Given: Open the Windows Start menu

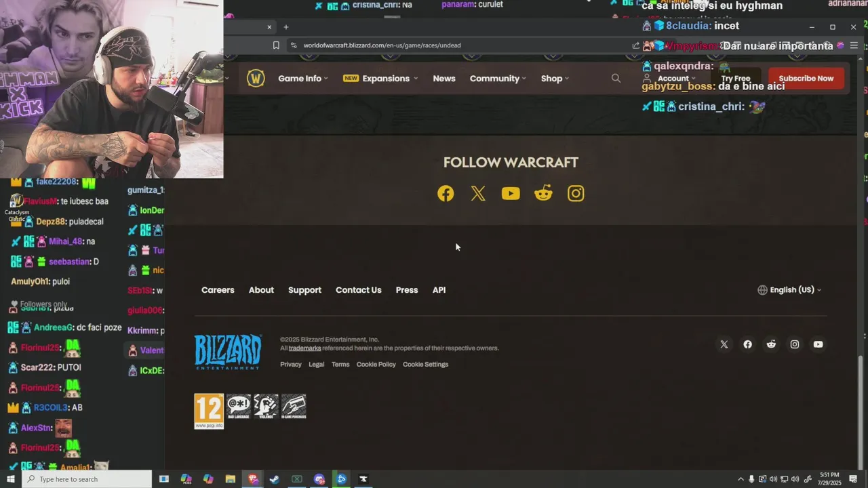Looking at the screenshot, I should 10,479.
